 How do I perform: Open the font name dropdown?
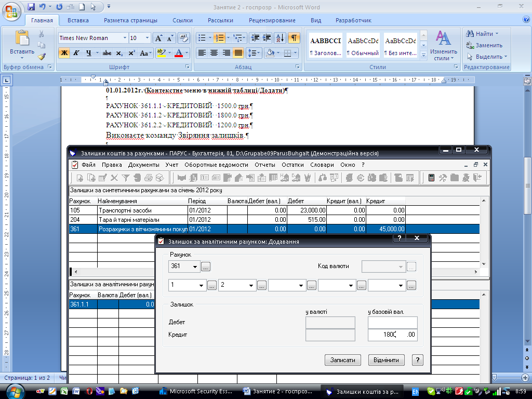pos(125,38)
